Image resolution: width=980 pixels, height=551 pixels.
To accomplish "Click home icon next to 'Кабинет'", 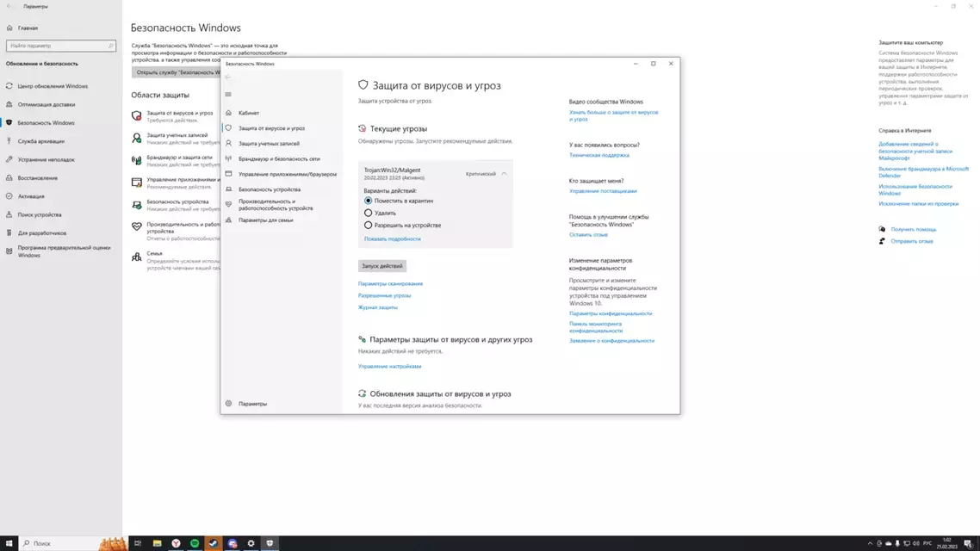I will point(228,113).
